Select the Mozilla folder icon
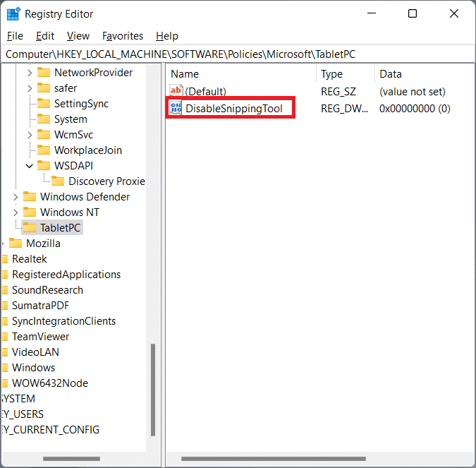 pyautogui.click(x=16, y=243)
